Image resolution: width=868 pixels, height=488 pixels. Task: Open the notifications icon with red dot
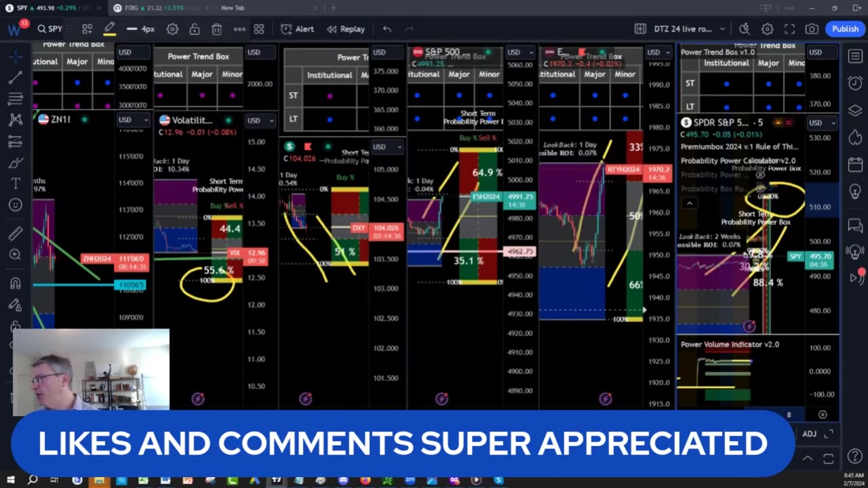[x=856, y=277]
